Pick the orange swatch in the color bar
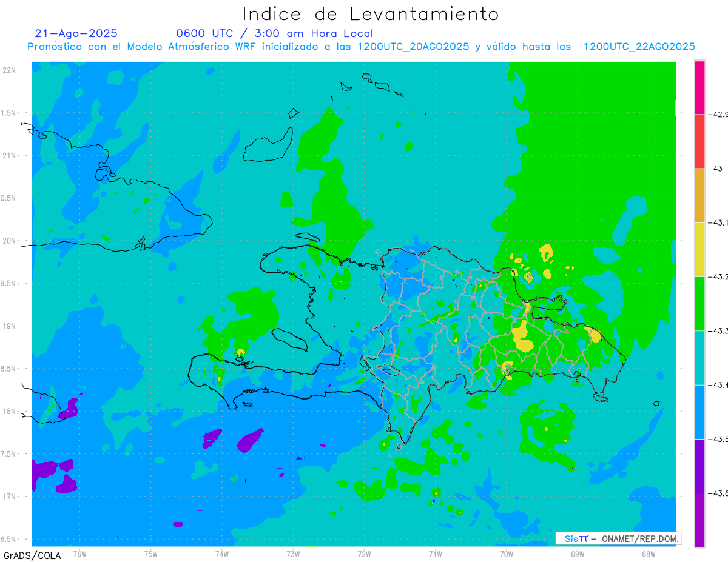Screen dimensions: 728x562 [x=699, y=195]
